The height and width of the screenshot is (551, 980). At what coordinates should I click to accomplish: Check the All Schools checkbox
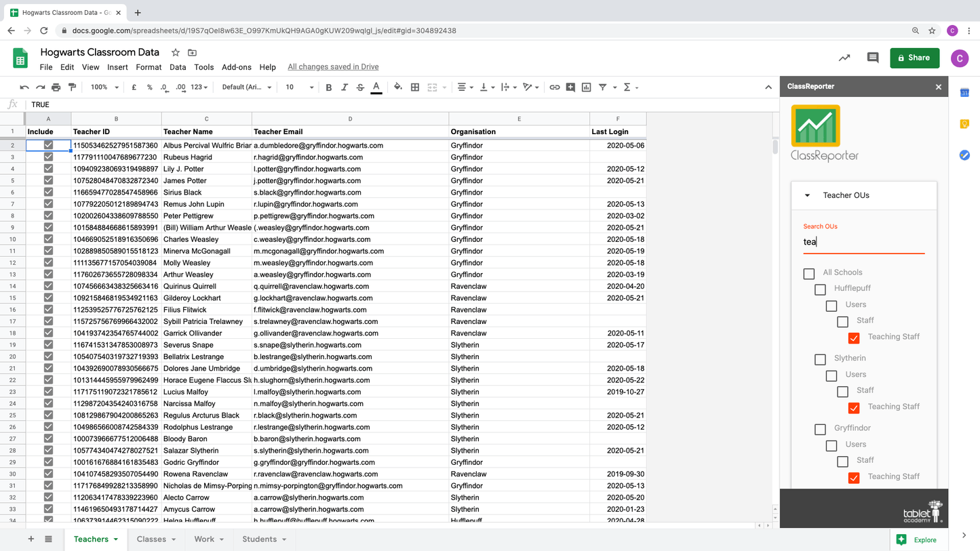[x=809, y=274]
